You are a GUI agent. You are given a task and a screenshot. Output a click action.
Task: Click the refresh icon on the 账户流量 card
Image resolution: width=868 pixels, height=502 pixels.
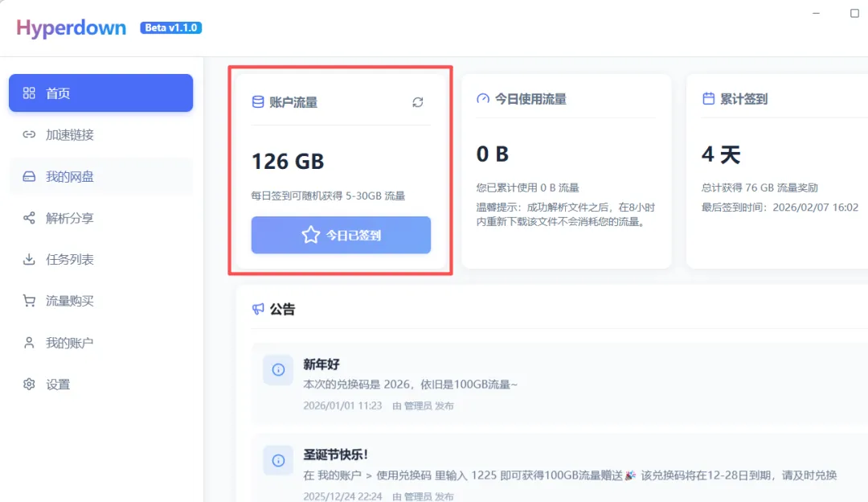coord(417,102)
